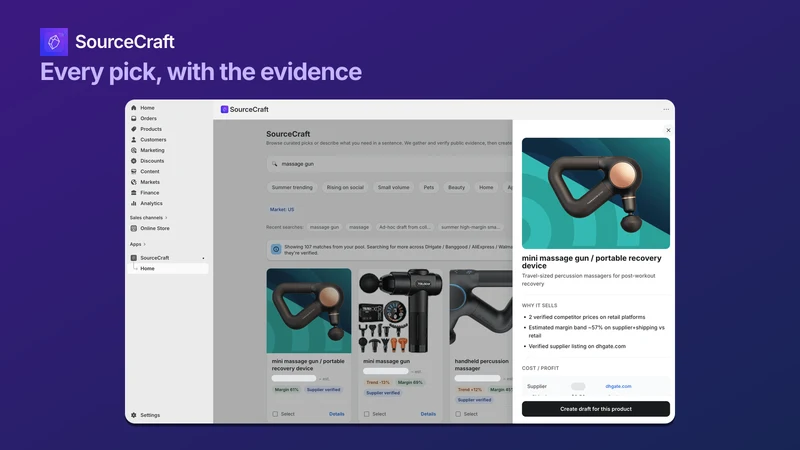Image resolution: width=800 pixels, height=450 pixels.
Task: Pin the SourceCraft app via its dot
Action: (x=203, y=258)
